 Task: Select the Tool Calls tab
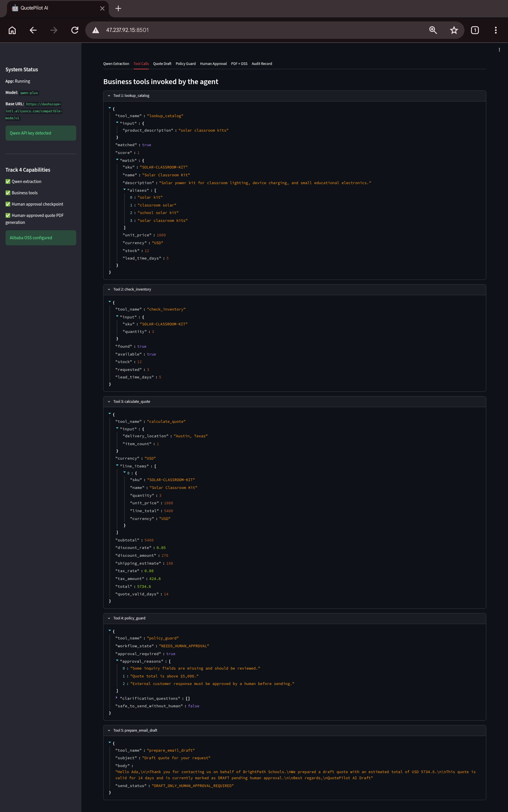[x=141, y=64]
